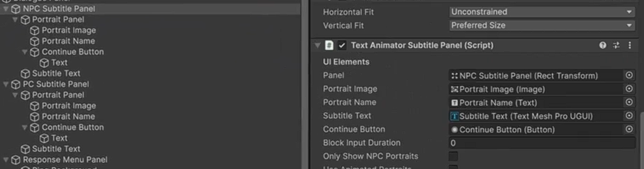Open object picker for Portrait Image field
Viewport: 644px width, 169px height.
[x=629, y=89]
